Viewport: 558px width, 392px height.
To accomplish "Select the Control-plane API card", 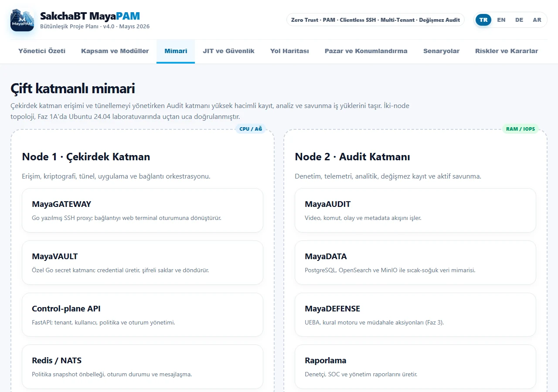I will [x=143, y=315].
